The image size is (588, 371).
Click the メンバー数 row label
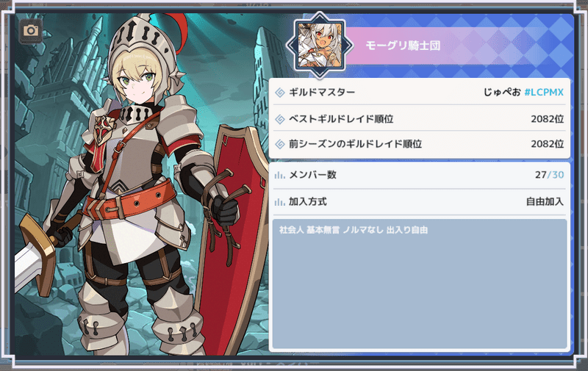coord(312,175)
